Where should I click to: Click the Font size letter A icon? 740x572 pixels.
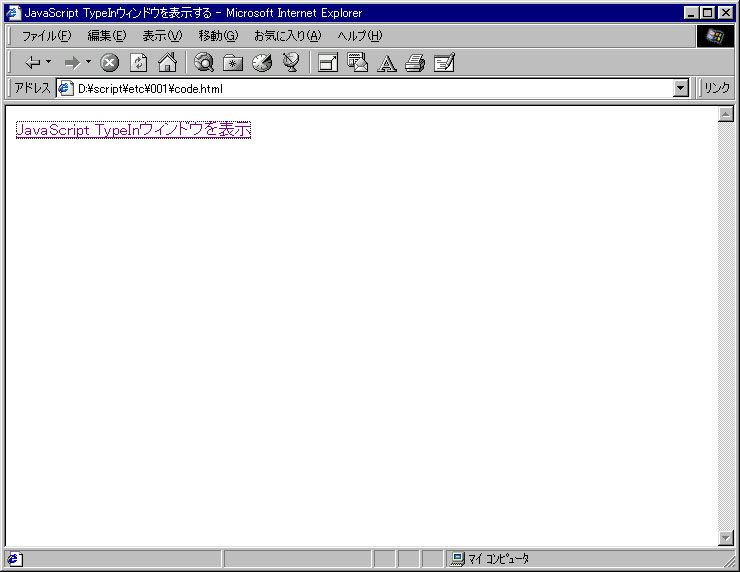click(x=387, y=63)
